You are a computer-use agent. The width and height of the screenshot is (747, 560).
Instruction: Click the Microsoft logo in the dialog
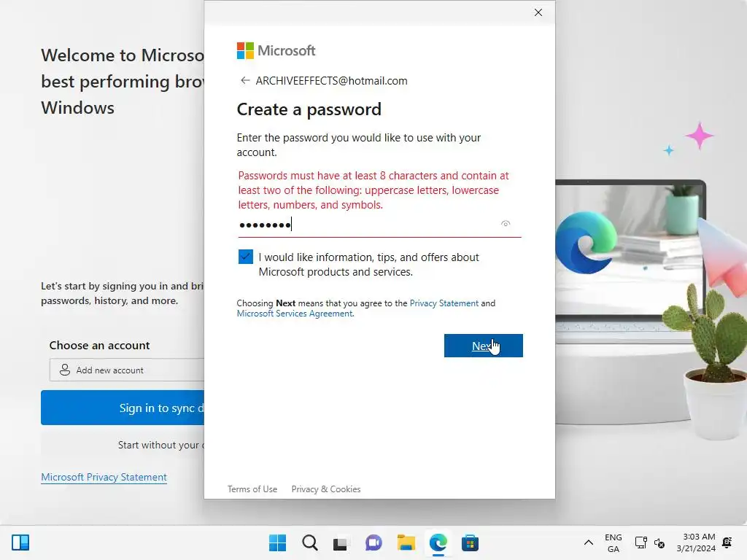276,50
